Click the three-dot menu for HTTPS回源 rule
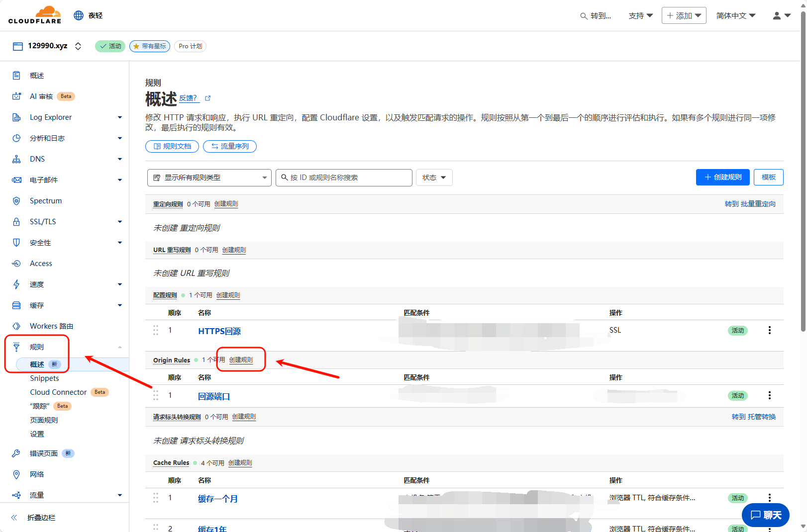 click(769, 330)
